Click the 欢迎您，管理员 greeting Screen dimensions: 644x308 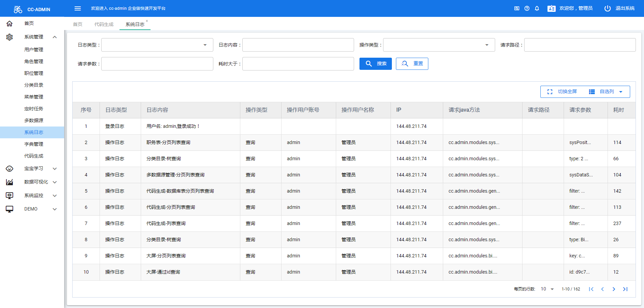coord(576,8)
